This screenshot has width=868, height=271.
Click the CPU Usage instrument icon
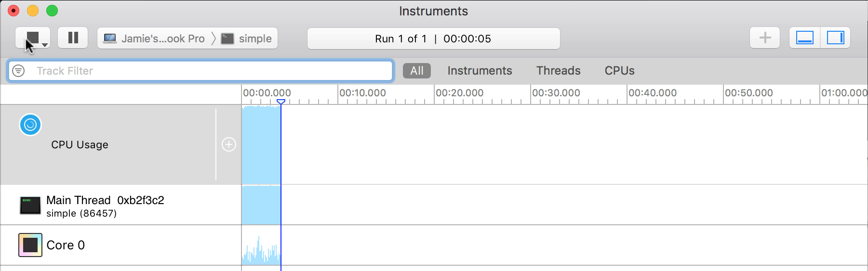(x=30, y=125)
